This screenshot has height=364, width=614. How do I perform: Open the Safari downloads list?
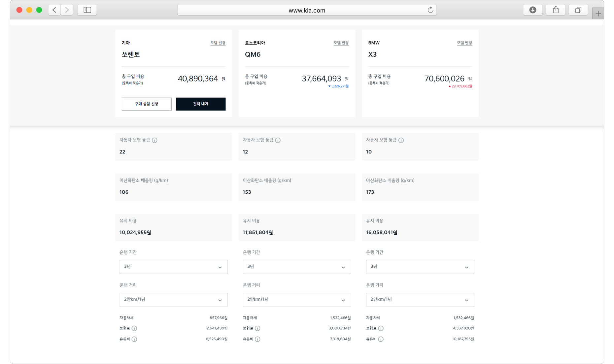pyautogui.click(x=532, y=10)
